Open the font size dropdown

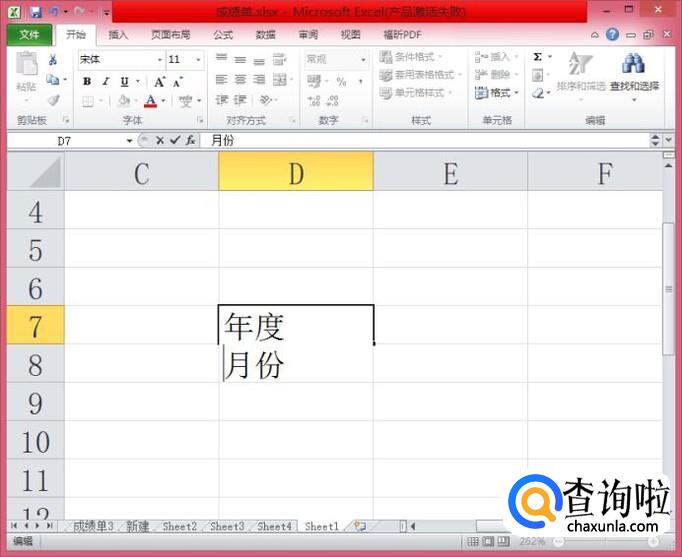point(198,60)
